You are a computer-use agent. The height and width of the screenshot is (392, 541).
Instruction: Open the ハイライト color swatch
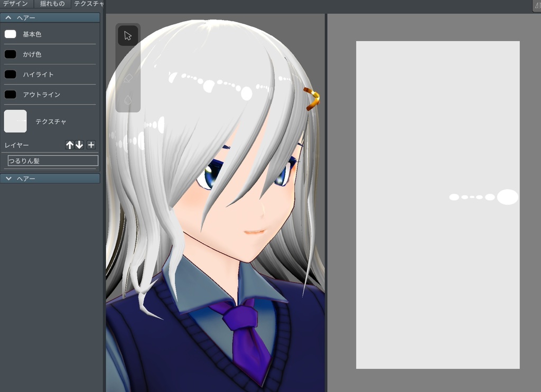coord(11,74)
